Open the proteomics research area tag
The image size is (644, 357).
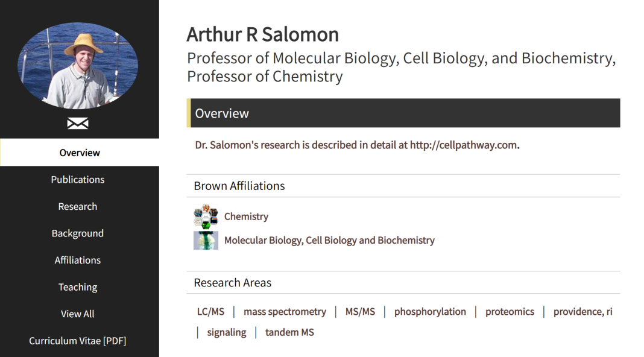click(x=510, y=312)
